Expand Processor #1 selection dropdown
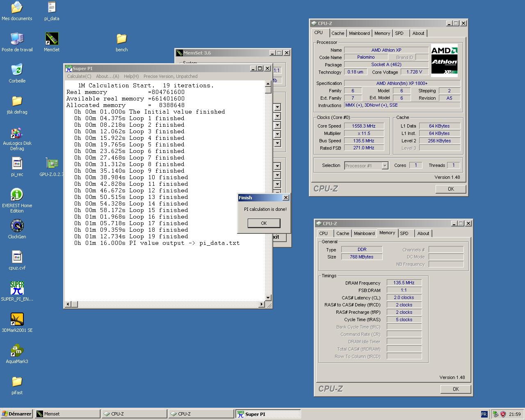 (x=385, y=166)
